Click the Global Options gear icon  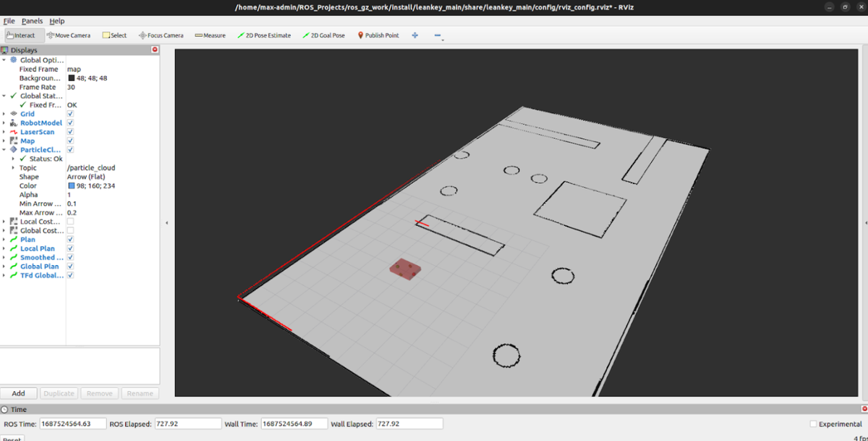point(14,60)
